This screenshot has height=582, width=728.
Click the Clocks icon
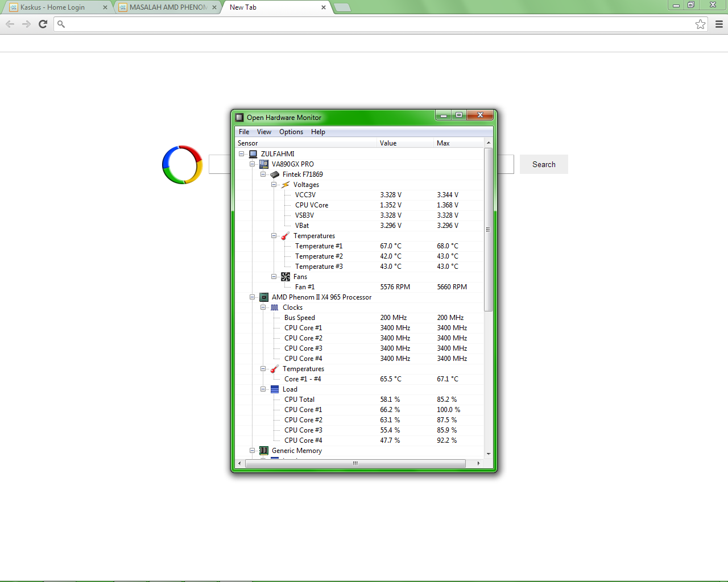point(275,307)
